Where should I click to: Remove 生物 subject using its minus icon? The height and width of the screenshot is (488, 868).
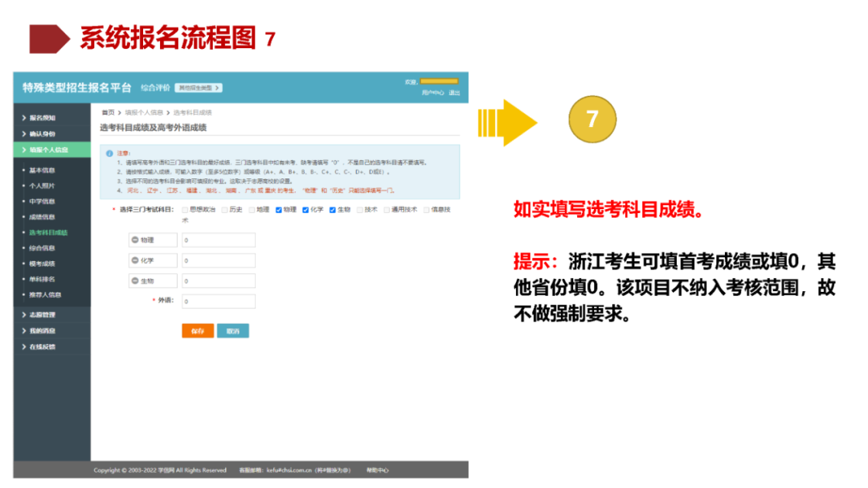pos(135,281)
